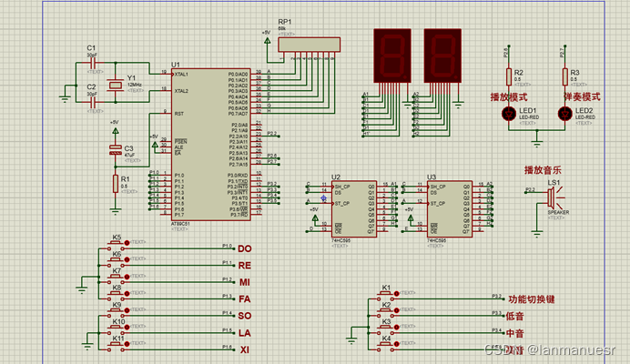The image size is (630, 364).
Task: Click the RP1 resistor pack component
Action: pos(310,45)
